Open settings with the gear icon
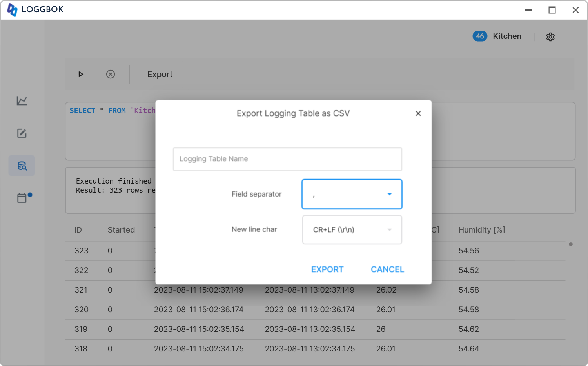The image size is (588, 366). (550, 37)
